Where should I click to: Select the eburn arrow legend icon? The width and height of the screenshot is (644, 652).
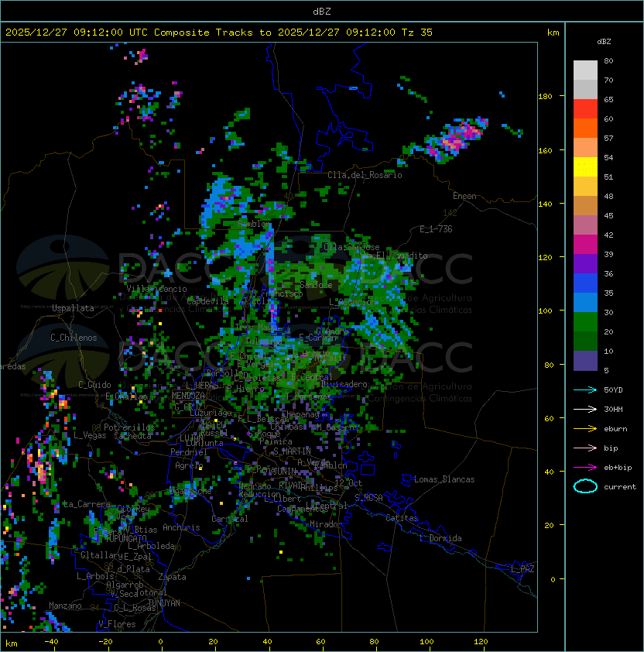pyautogui.click(x=585, y=428)
